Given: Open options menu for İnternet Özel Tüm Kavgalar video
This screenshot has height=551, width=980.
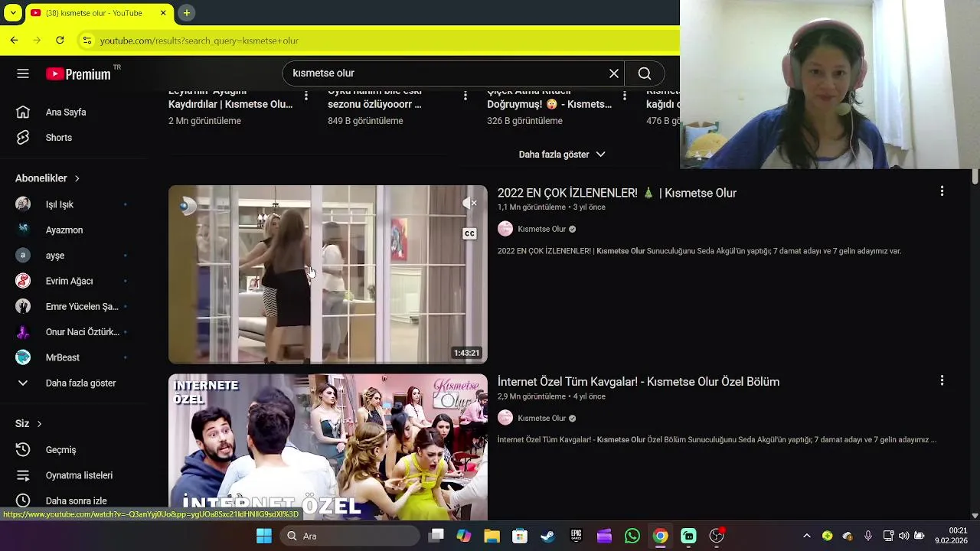Looking at the screenshot, I should (942, 380).
